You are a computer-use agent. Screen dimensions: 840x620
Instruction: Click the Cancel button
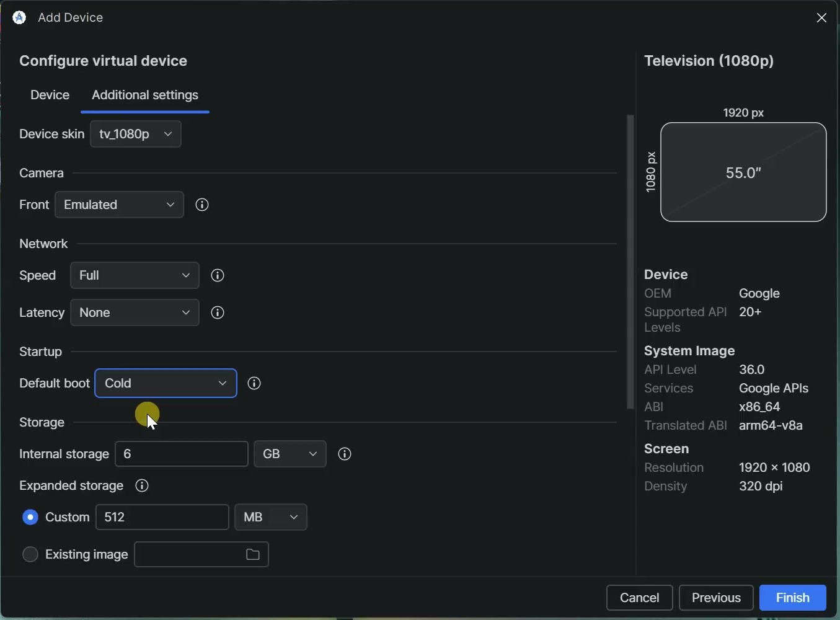(x=640, y=598)
